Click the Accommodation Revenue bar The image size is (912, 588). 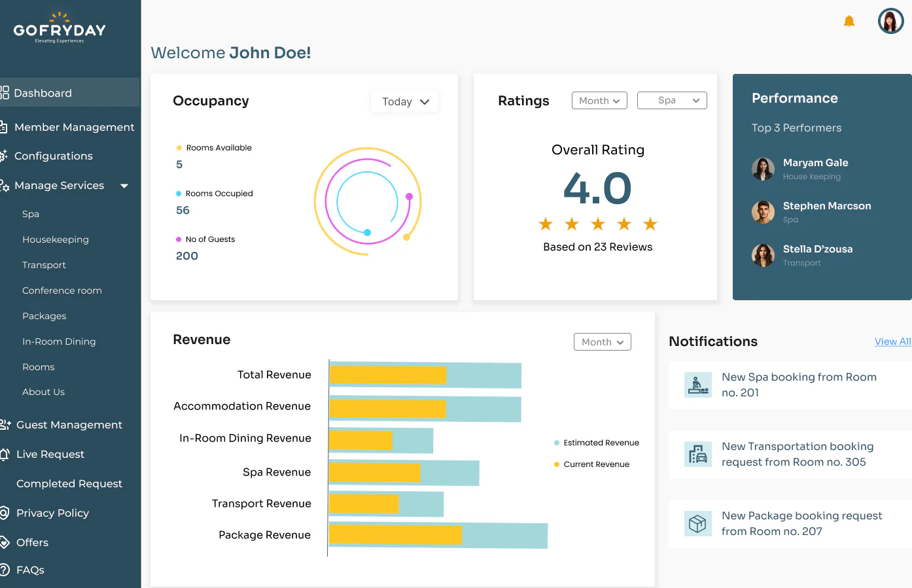pyautogui.click(x=425, y=409)
